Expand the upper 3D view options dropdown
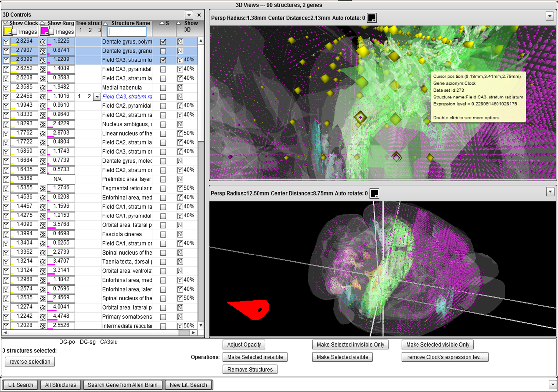Viewport: 558px width, 392px height. coord(550,16)
